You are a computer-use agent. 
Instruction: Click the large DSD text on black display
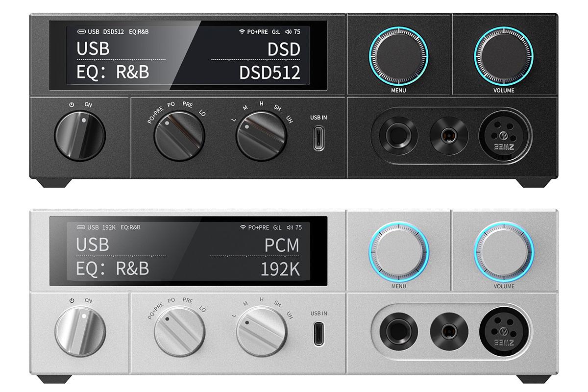[284, 49]
